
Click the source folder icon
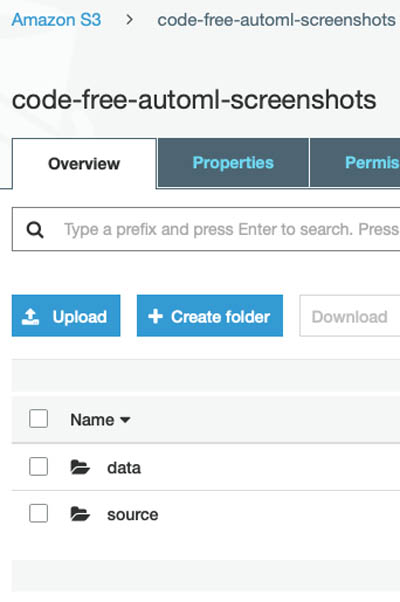click(x=80, y=514)
